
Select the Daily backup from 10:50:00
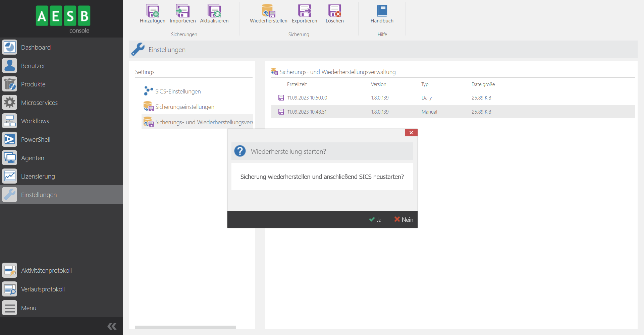click(307, 98)
